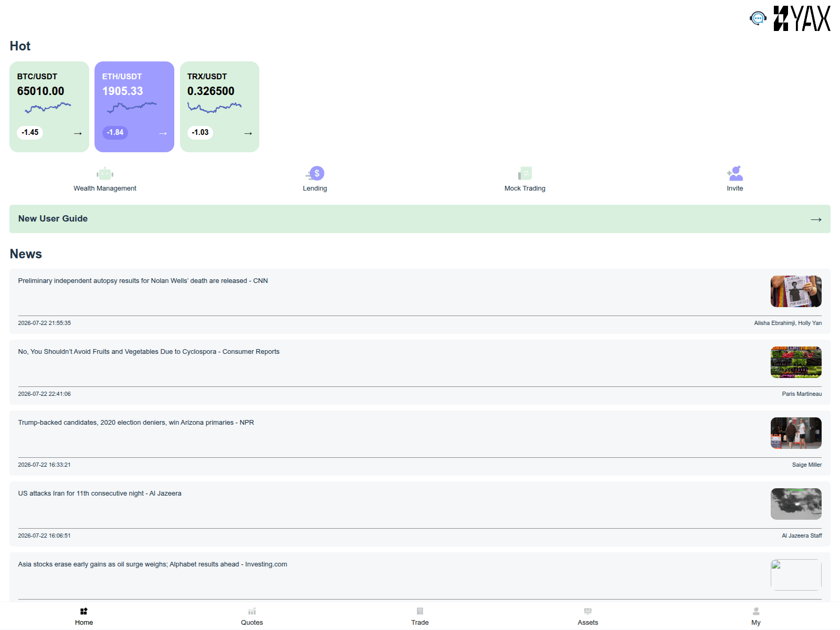The height and width of the screenshot is (630, 840).
Task: Switch to the Assets tab label
Action: [588, 622]
